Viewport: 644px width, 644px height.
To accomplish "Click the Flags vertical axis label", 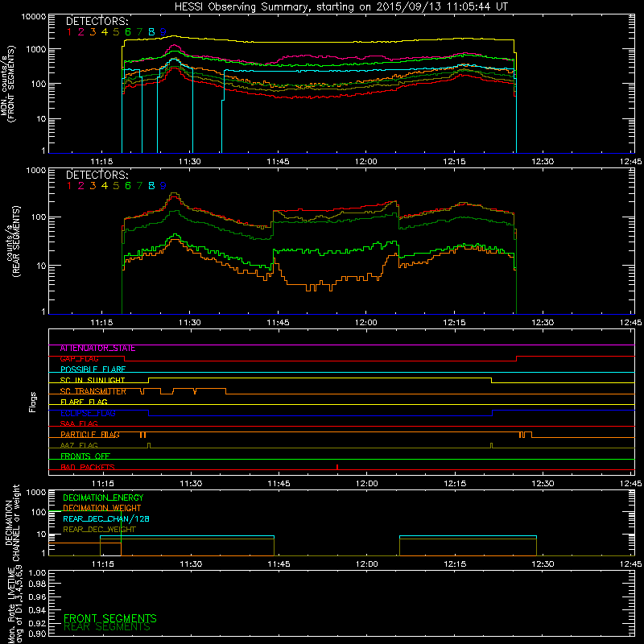I will (x=33, y=402).
